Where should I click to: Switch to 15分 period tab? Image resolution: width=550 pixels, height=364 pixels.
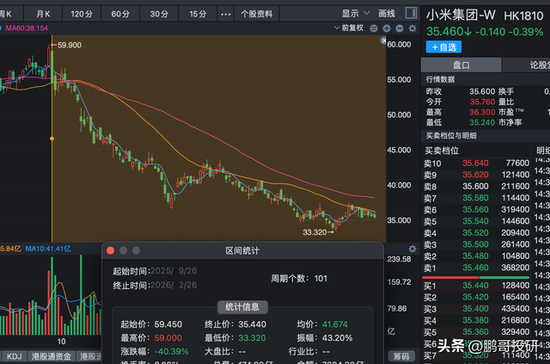pyautogui.click(x=198, y=14)
